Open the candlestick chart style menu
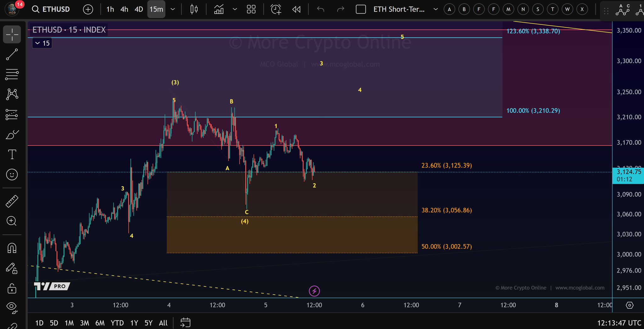Viewport: 644px width, 329px height. click(x=194, y=9)
